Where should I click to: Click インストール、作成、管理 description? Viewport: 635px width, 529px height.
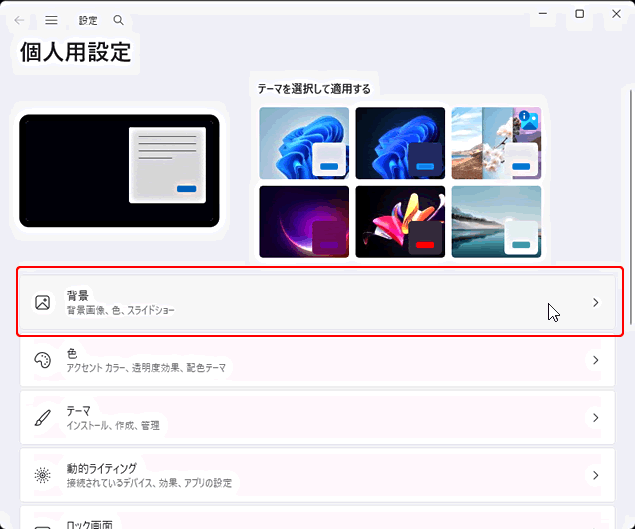(x=113, y=425)
